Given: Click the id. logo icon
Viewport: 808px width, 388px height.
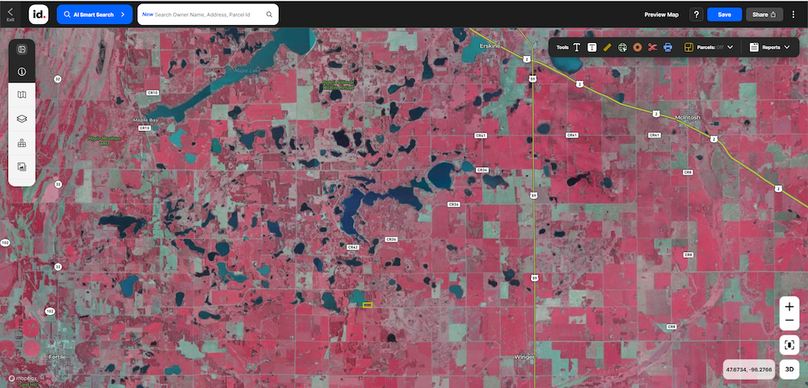Looking at the screenshot, I should click(x=39, y=14).
